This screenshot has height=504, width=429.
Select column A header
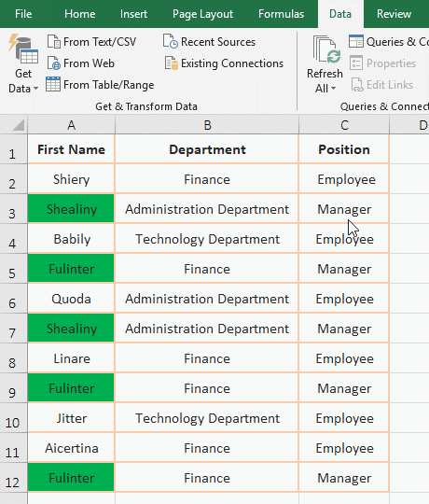click(x=71, y=125)
